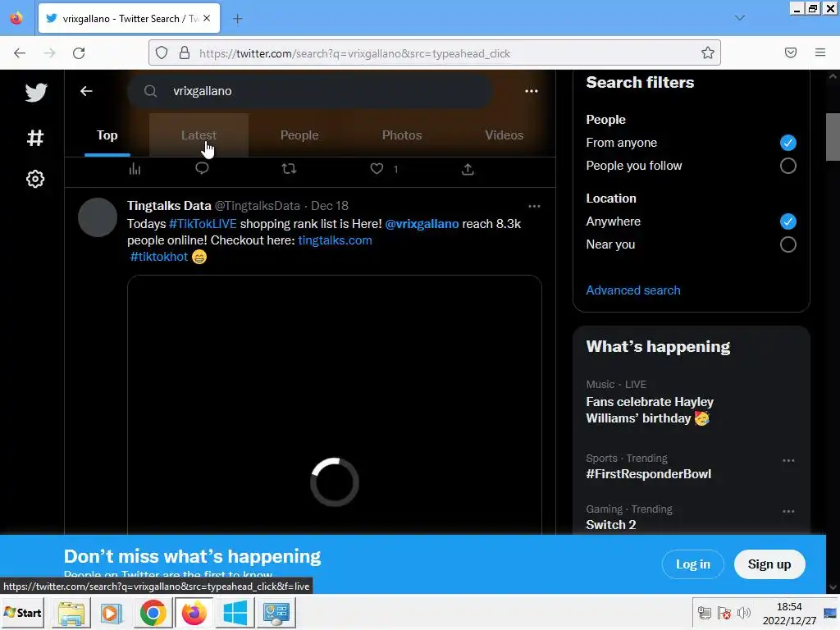The image size is (840, 630).
Task: Select the vrixgallano Twitter Search browser tab
Action: click(129, 18)
